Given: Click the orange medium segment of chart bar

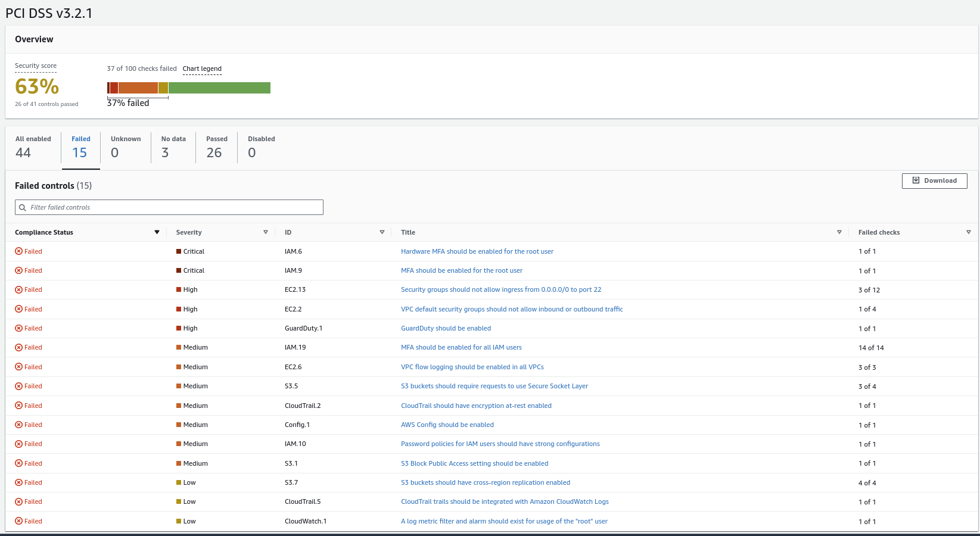Looking at the screenshot, I should point(138,88).
